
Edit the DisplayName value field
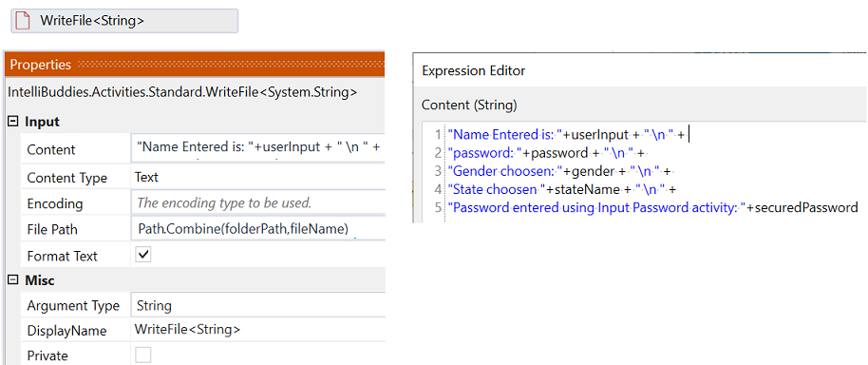[258, 330]
